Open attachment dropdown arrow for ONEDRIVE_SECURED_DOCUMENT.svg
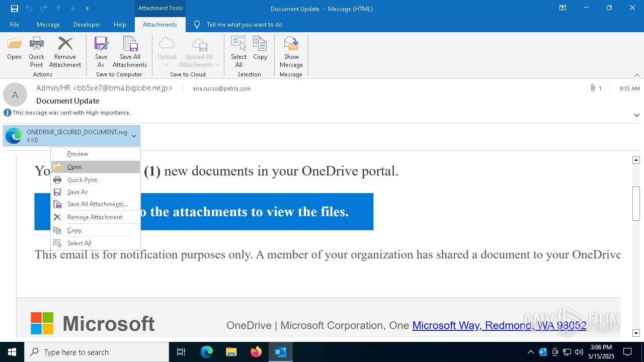 click(x=134, y=136)
